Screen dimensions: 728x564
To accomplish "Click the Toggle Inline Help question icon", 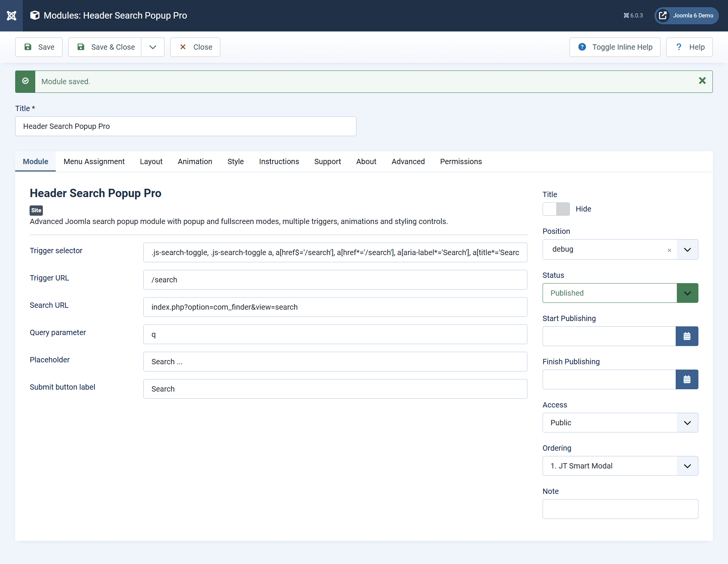I will [582, 47].
